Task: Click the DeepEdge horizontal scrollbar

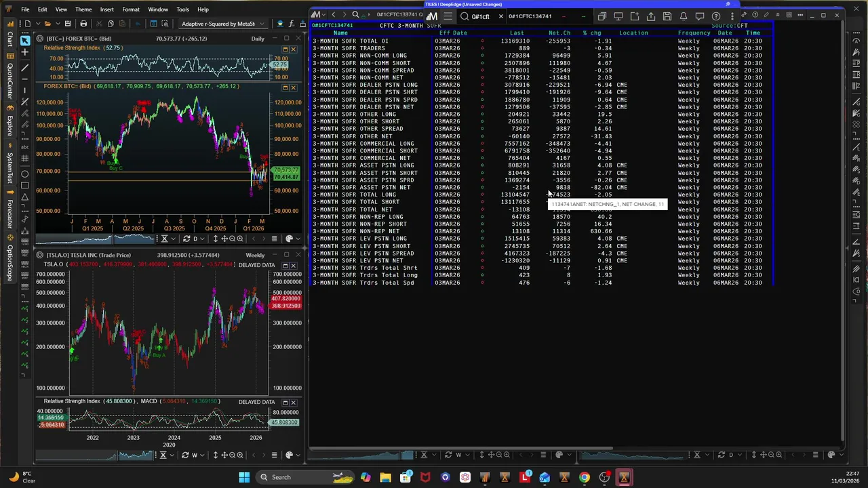Action: (461, 448)
